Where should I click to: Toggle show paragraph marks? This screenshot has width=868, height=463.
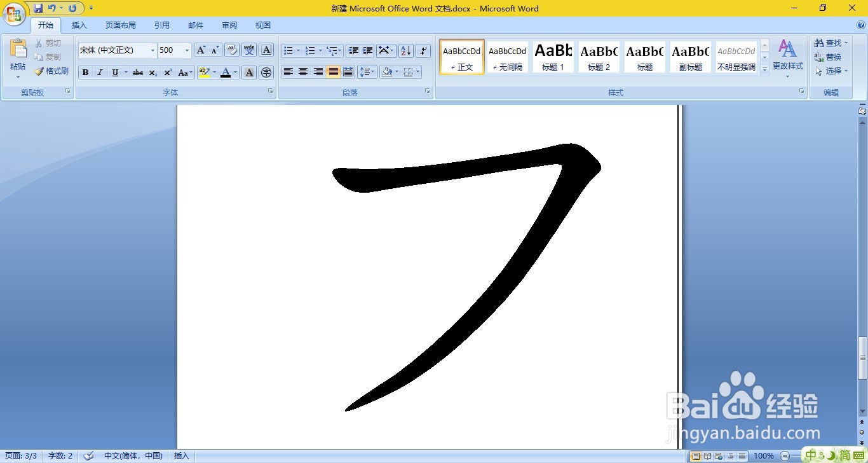423,50
